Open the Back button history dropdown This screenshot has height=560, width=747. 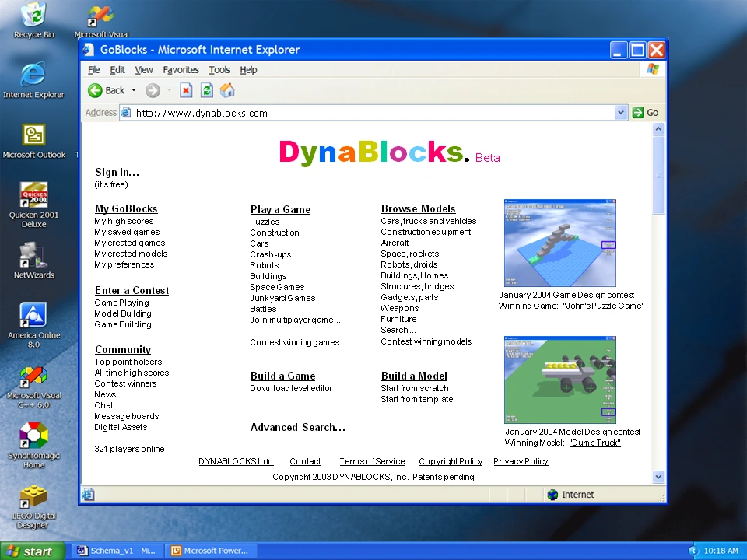(133, 90)
